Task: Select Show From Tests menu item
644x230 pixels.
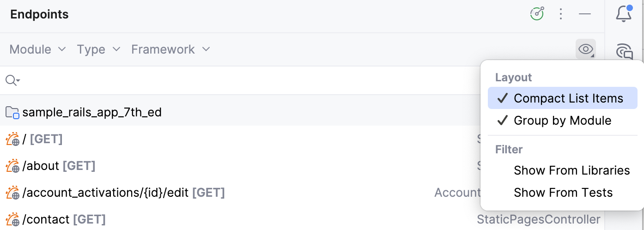Action: (563, 193)
